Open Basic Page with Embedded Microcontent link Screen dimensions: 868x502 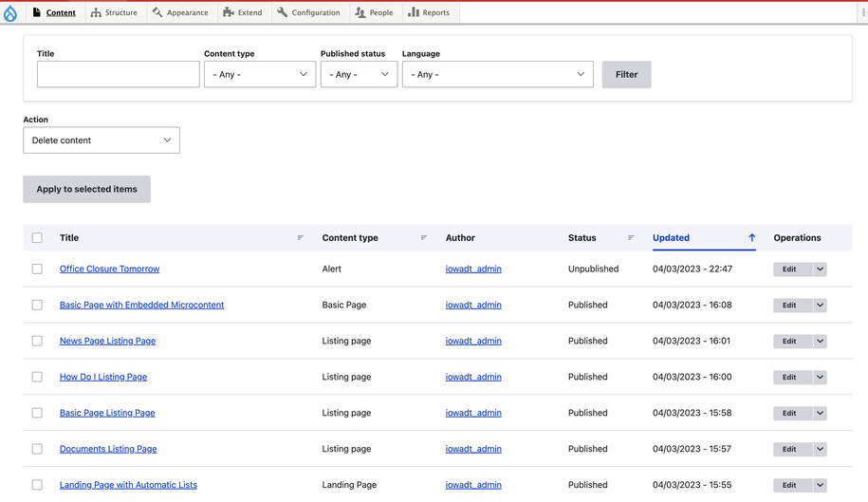pyautogui.click(x=141, y=305)
